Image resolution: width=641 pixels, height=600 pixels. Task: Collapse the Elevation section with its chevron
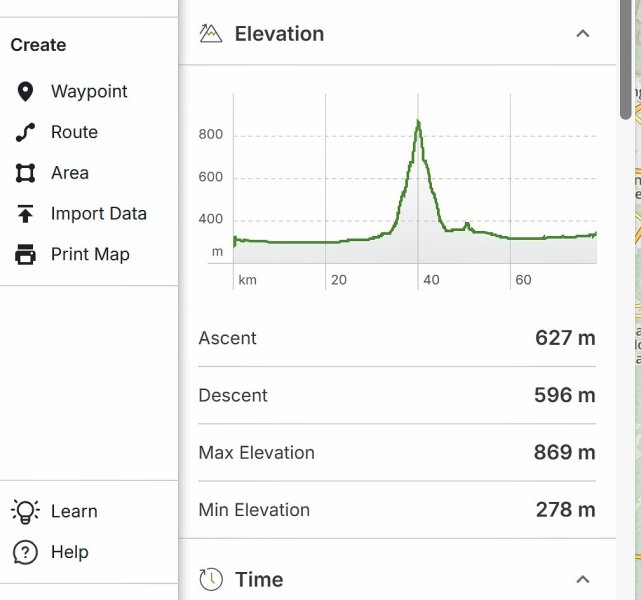click(583, 34)
